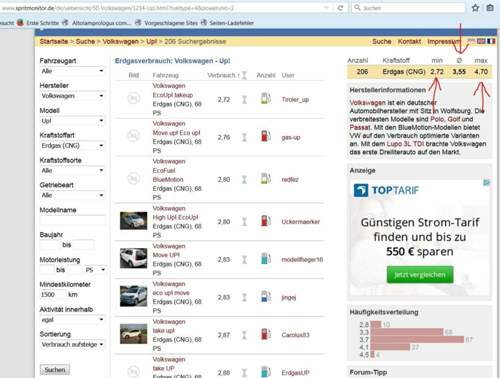The image size is (500, 378).
Task: Open Move up! Eco up! vehicle link
Action: (176, 133)
